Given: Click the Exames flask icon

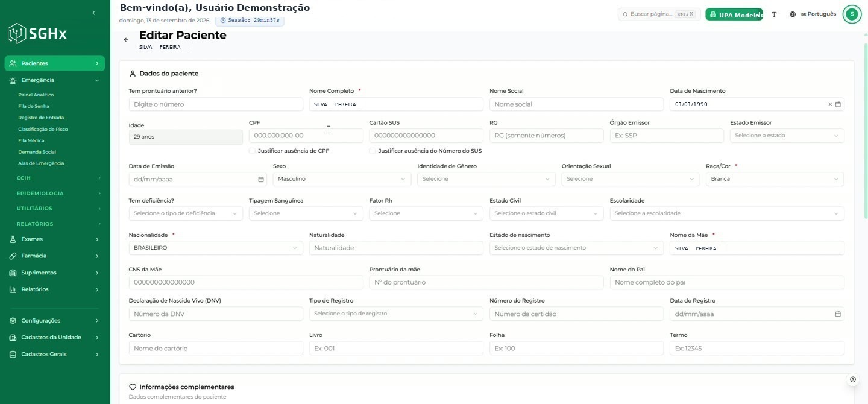Looking at the screenshot, I should [13, 239].
